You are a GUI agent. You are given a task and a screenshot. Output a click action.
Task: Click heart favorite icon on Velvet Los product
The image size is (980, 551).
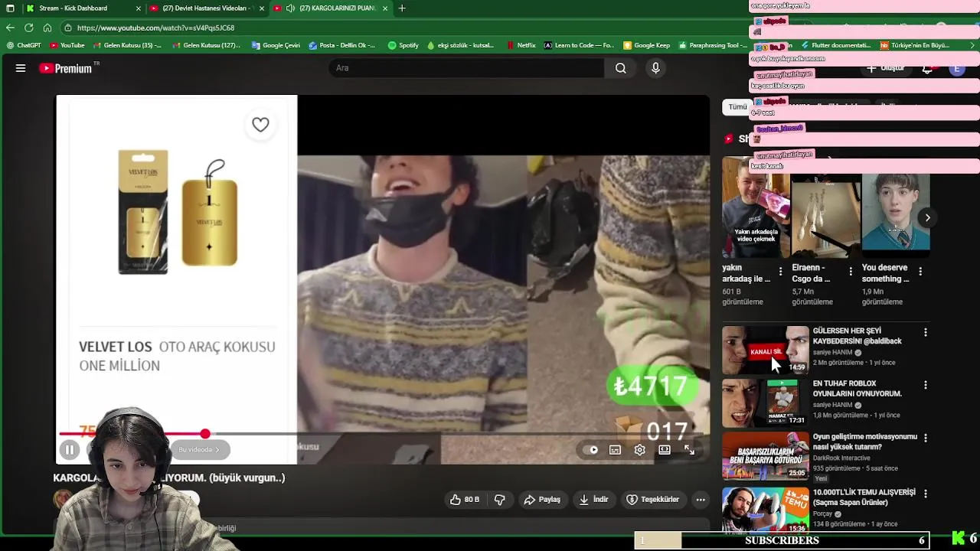[260, 125]
